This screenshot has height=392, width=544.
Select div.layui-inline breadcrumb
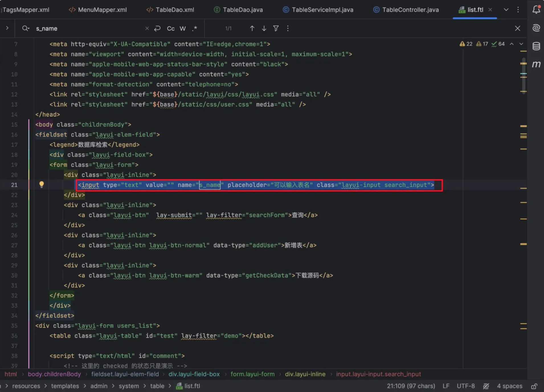305,374
